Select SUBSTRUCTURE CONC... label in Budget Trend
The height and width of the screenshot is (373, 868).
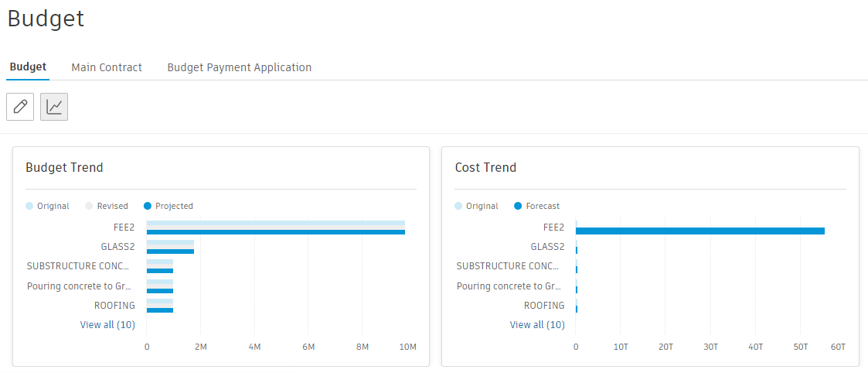[x=77, y=266]
